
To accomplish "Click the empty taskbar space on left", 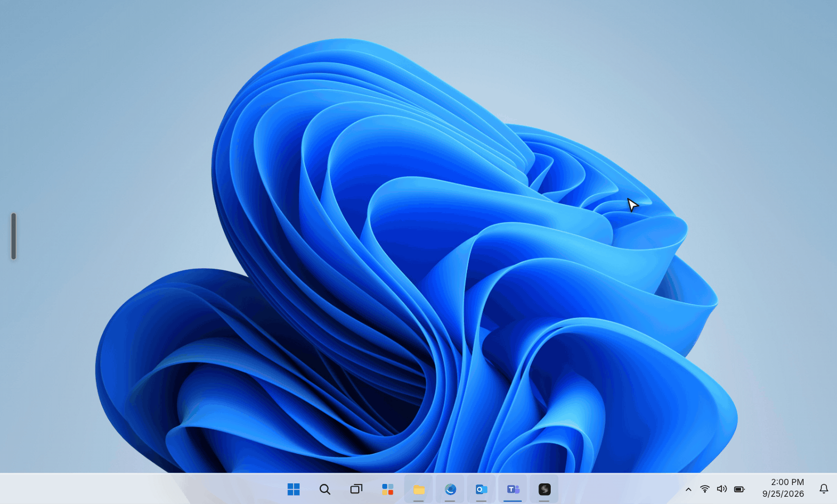I will [x=139, y=489].
